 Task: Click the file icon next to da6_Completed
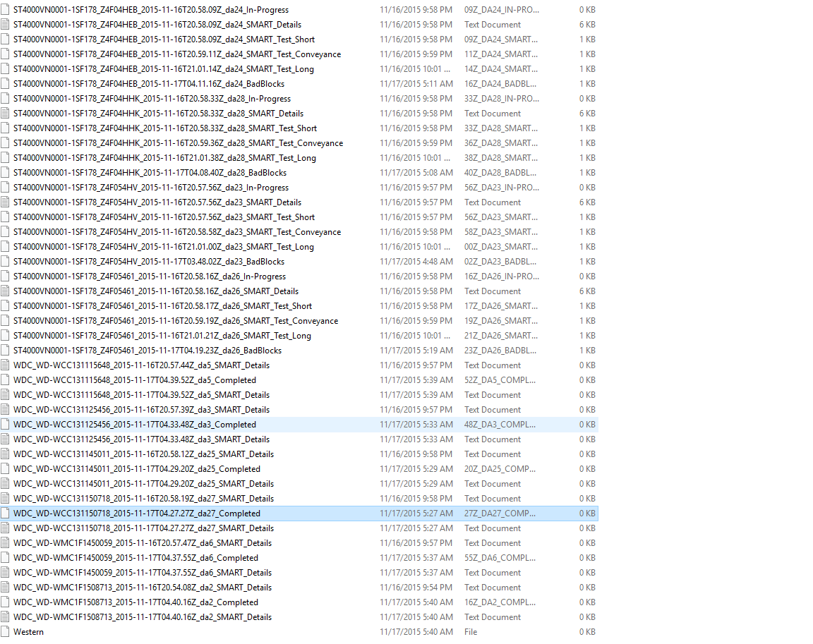pos(5,557)
